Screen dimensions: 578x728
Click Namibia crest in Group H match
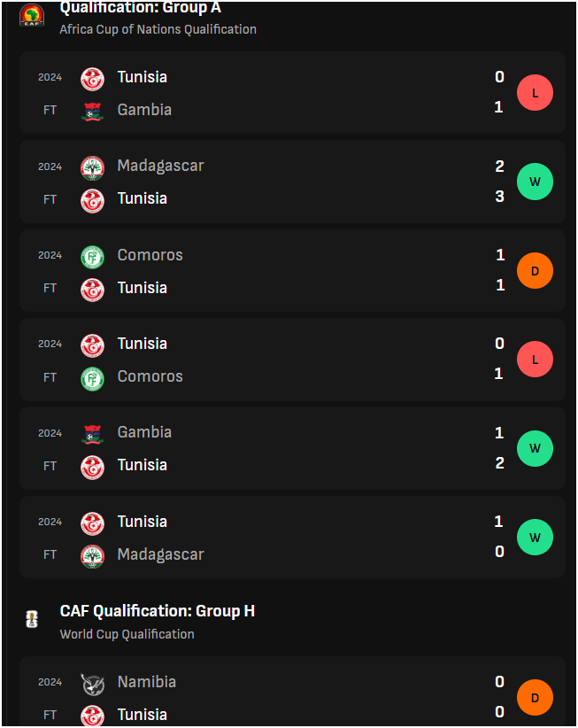(x=92, y=684)
